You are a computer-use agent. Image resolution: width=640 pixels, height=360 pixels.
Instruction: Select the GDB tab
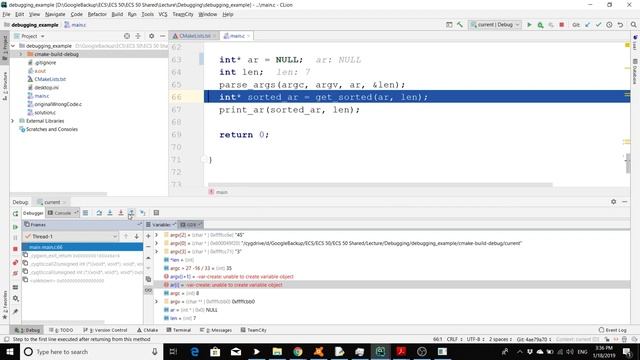[191, 224]
